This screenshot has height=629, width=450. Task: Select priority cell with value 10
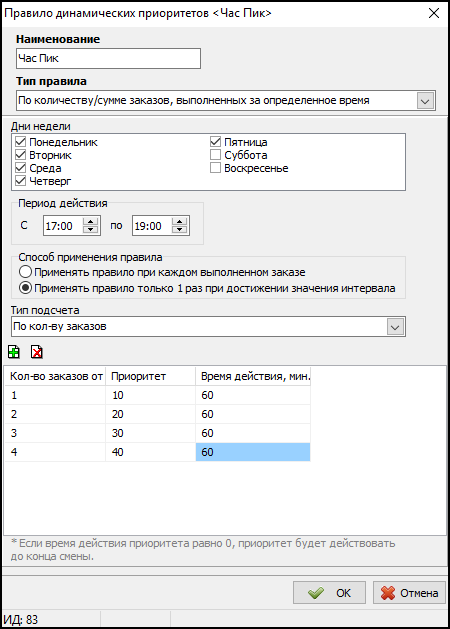pos(151,395)
